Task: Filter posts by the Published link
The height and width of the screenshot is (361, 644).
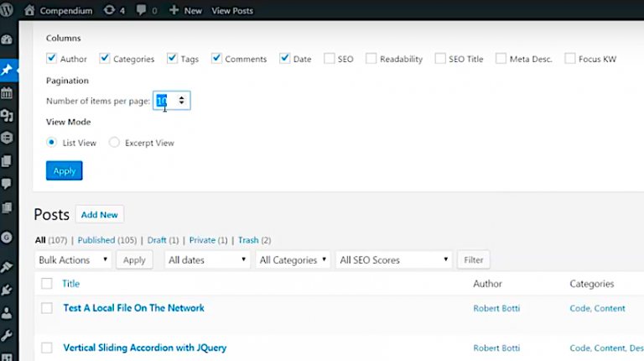Action: tap(96, 240)
